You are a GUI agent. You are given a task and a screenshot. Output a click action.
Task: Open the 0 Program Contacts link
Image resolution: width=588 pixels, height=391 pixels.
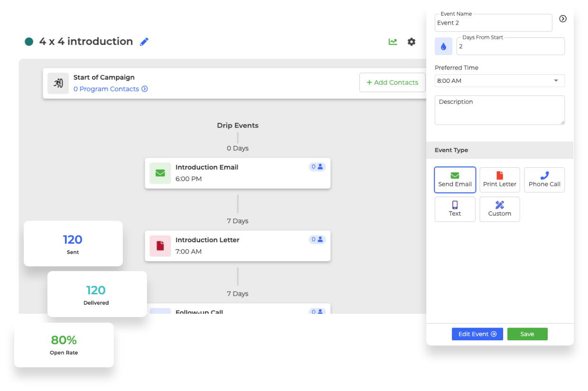click(x=110, y=89)
